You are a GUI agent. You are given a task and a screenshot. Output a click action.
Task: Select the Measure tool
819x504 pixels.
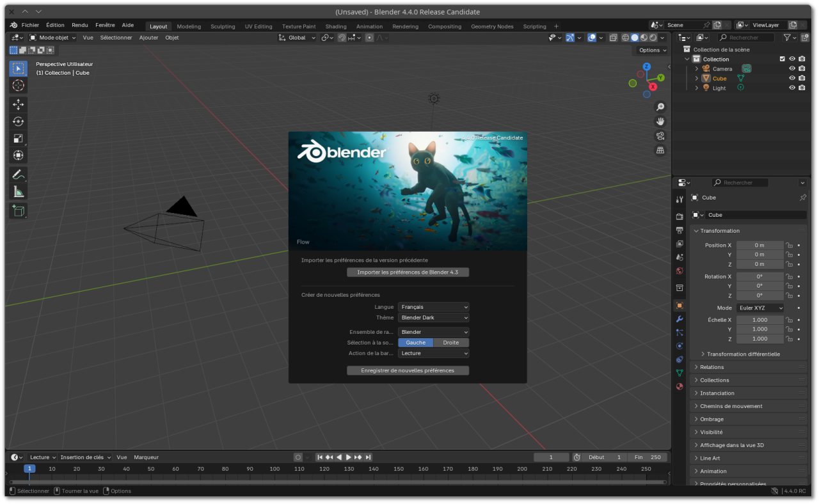(18, 191)
